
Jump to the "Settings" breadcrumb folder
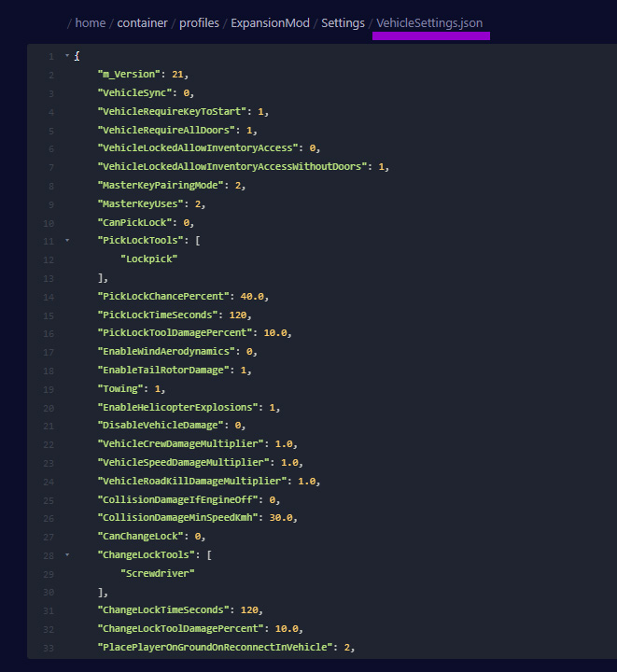pos(343,22)
